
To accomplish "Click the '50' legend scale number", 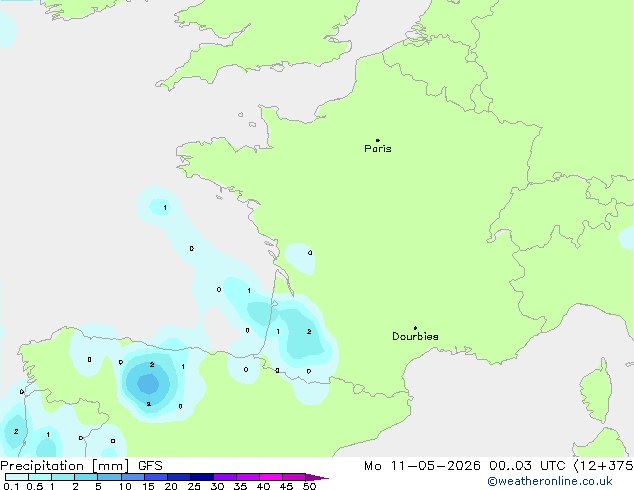I will pyautogui.click(x=310, y=486).
